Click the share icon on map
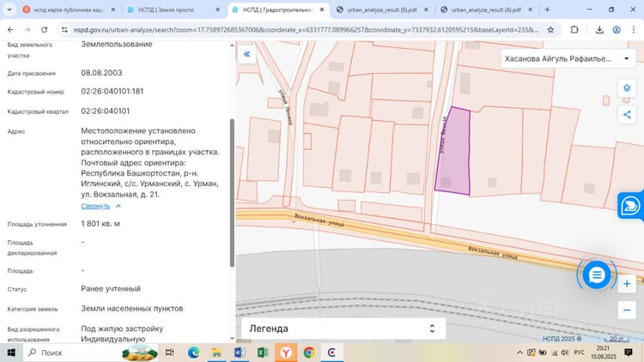This screenshot has height=362, width=644. (627, 114)
